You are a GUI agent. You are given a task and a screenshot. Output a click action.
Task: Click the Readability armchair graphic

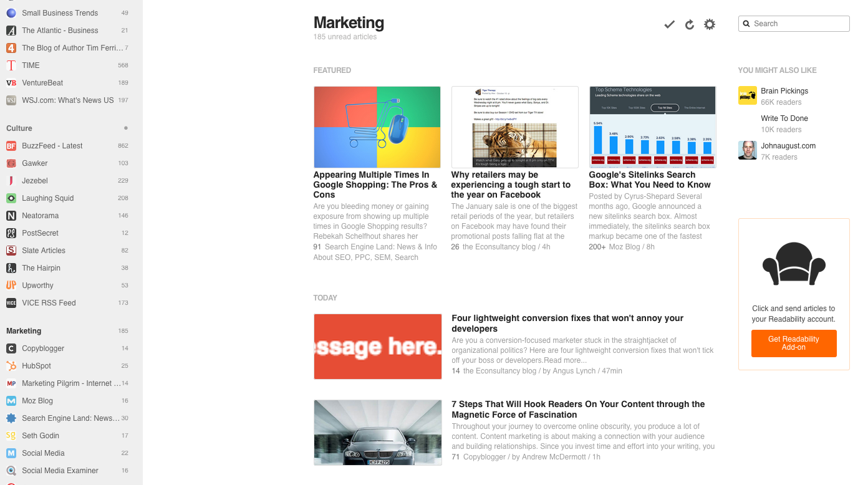coord(794,264)
